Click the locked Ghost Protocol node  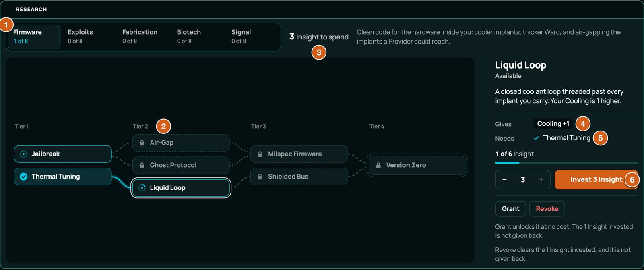[181, 165]
